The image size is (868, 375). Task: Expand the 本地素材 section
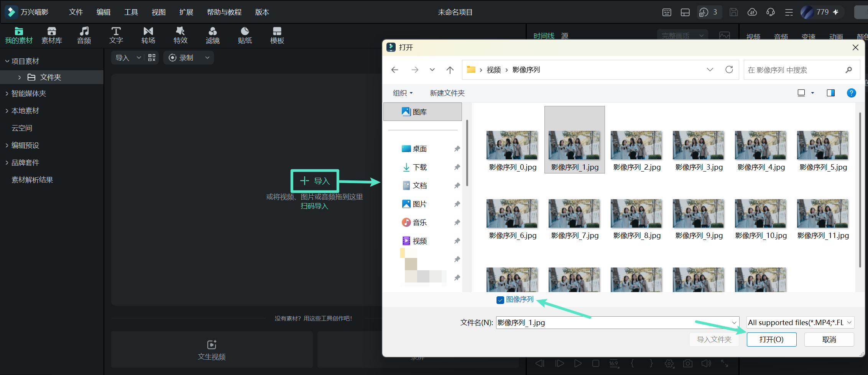[7, 111]
